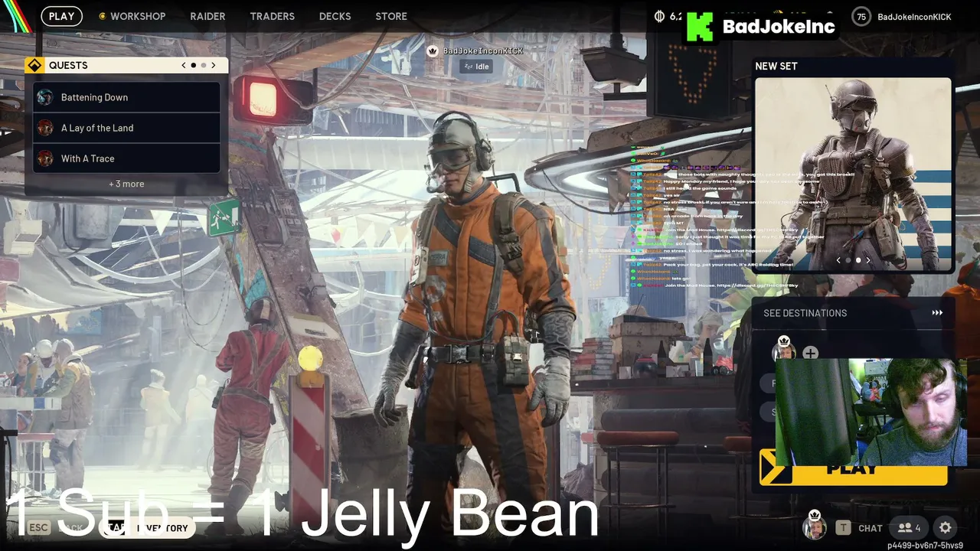
Task: Click the triple-arrow icon beside See Destinations
Action: [937, 313]
